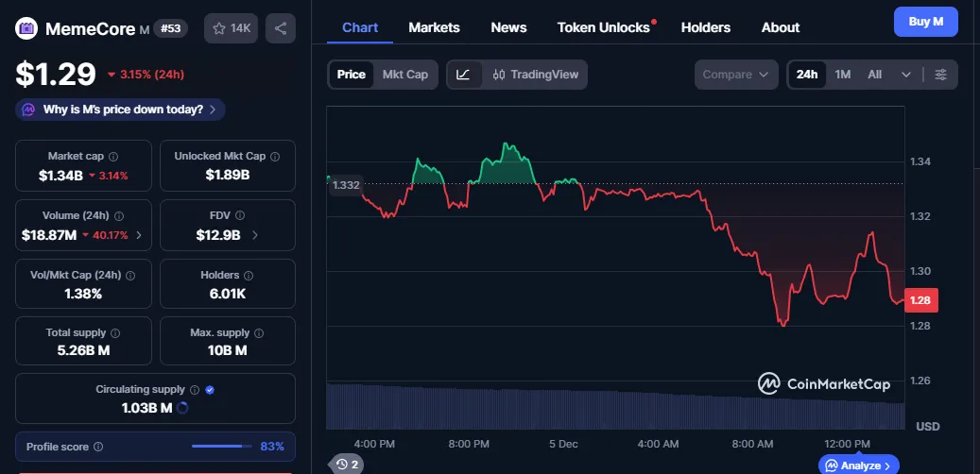Add MemeCore to watchlist with star button

pyautogui.click(x=231, y=28)
